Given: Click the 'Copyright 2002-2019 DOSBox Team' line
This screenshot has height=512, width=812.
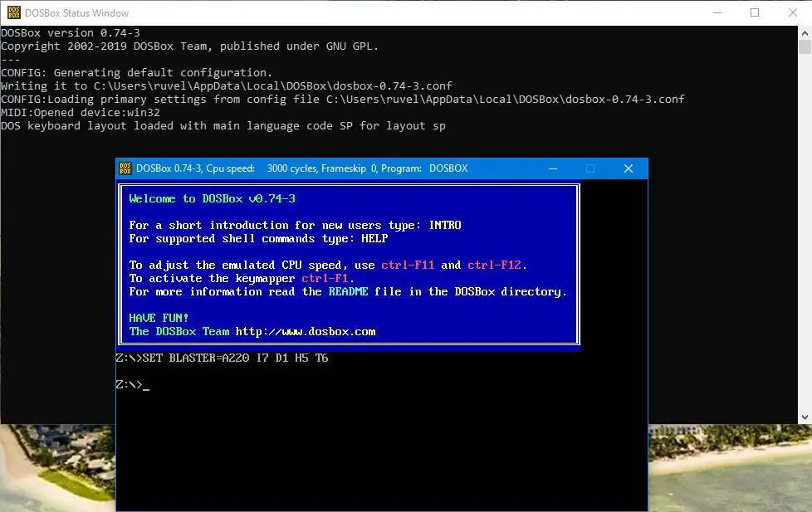Looking at the screenshot, I should pyautogui.click(x=189, y=46).
